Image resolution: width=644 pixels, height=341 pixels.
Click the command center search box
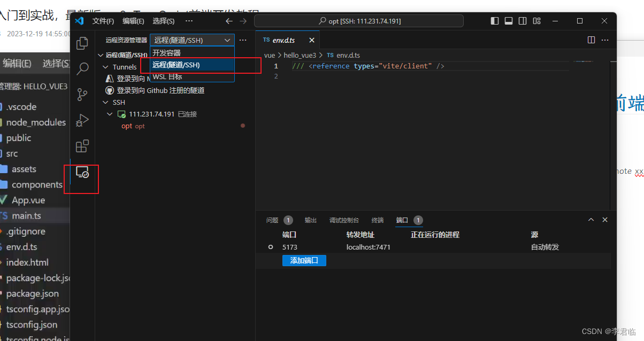click(359, 21)
